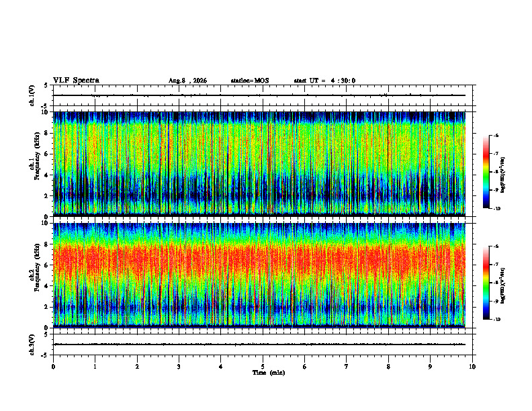
Task: Click the "ch.3(V)" waveform axis label
Action: tap(32, 345)
